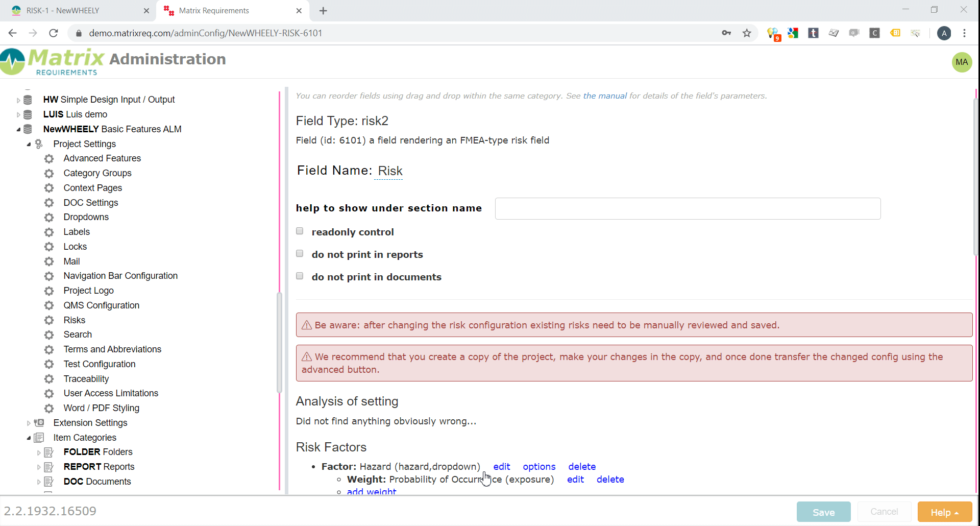Click gear icon beside Locks

tap(49, 247)
